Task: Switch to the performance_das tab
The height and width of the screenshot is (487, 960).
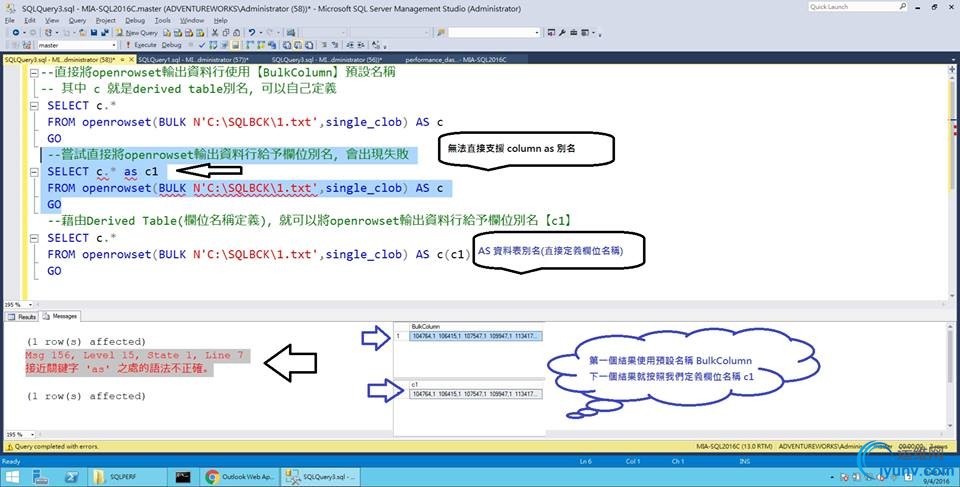Action: point(456,59)
